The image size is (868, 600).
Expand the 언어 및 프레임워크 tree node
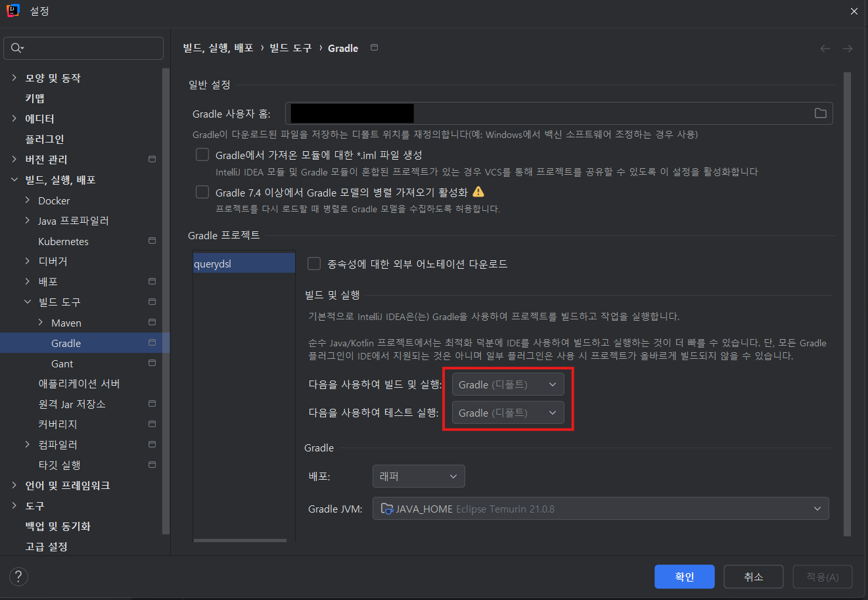(x=14, y=485)
